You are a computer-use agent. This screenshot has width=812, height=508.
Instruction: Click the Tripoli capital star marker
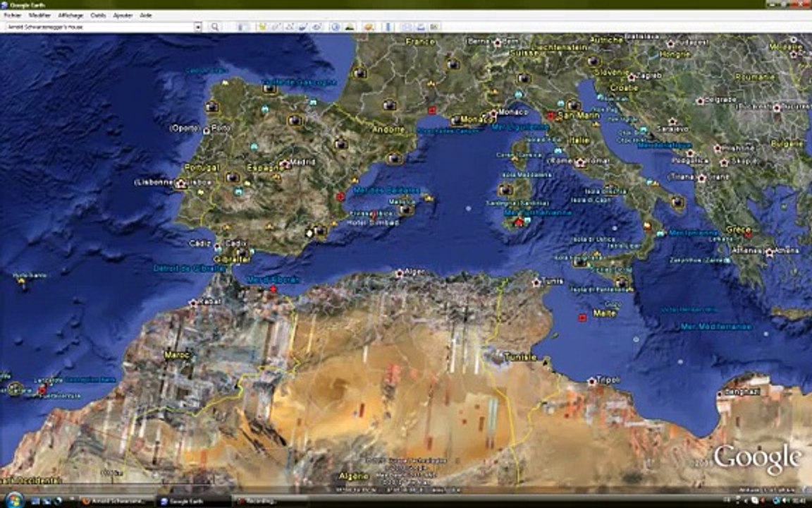591,382
